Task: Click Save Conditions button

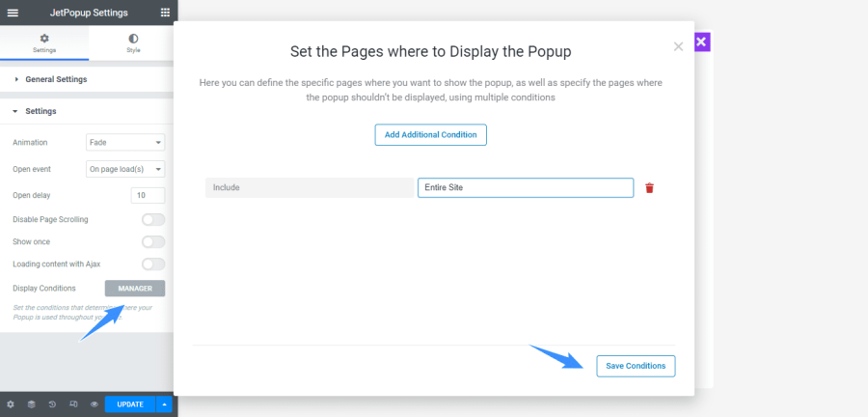Action: point(636,366)
